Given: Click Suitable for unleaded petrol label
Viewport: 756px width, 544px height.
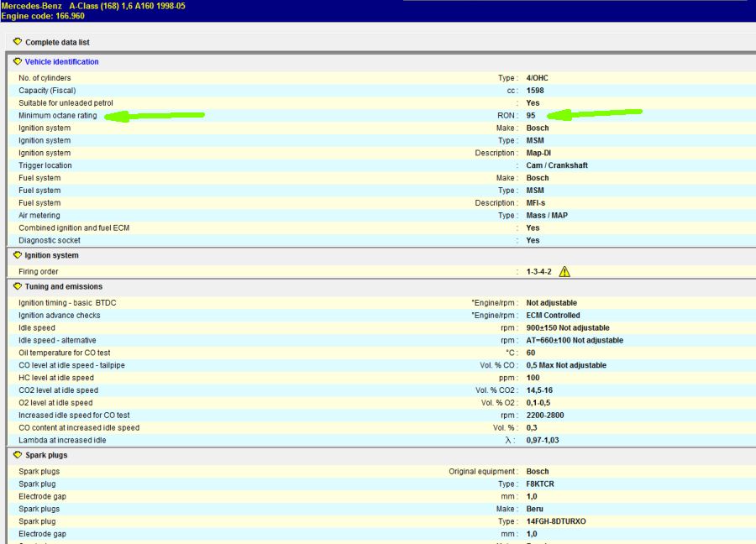Looking at the screenshot, I should (x=66, y=103).
